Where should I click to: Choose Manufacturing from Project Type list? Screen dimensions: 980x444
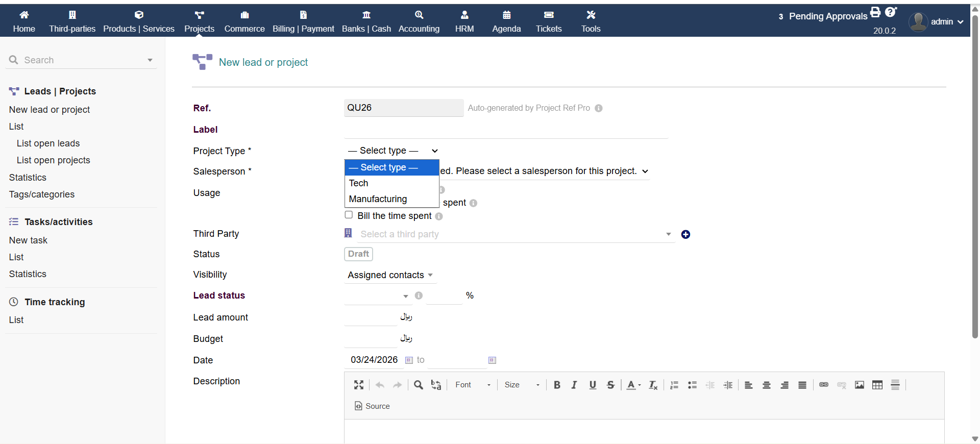point(378,199)
